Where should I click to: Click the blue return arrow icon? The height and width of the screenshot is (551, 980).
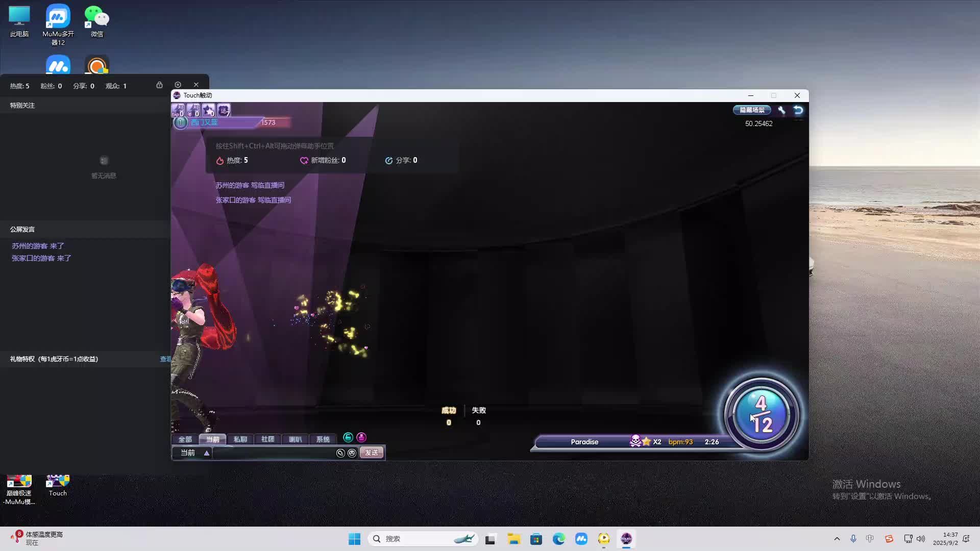(798, 110)
